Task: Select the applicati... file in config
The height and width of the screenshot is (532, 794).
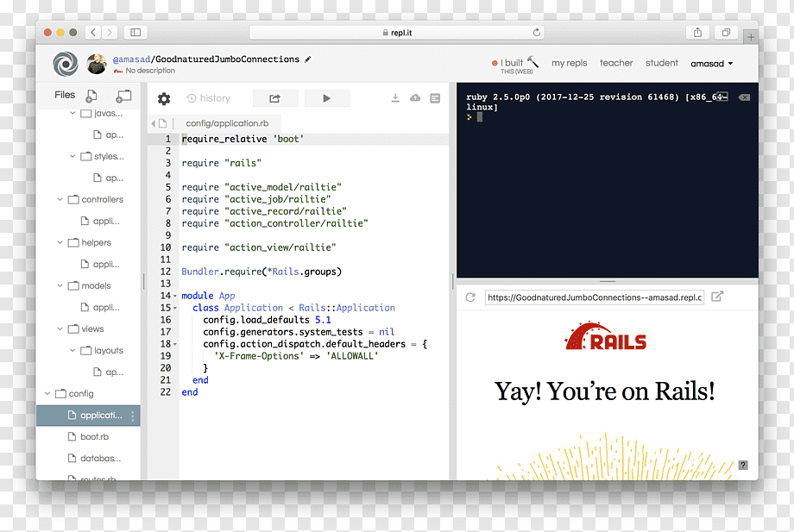Action: coord(88,416)
